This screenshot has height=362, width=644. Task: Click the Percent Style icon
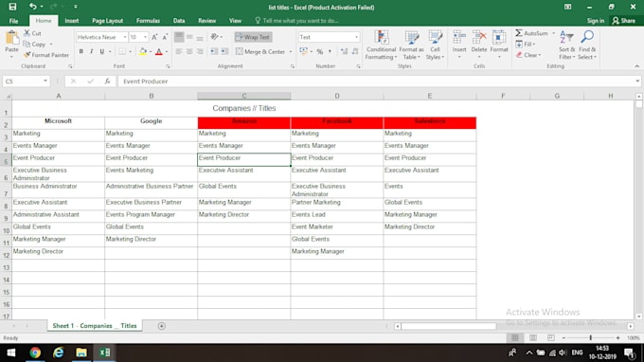pyautogui.click(x=319, y=51)
